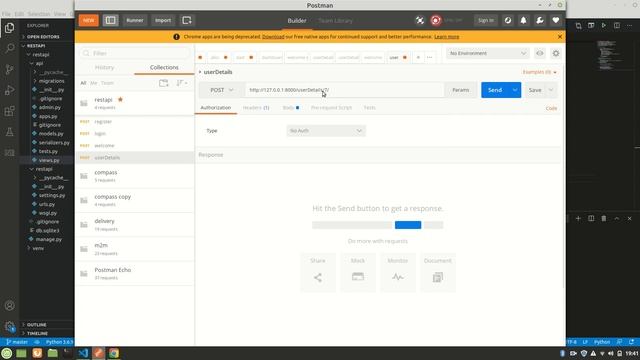Open manage environments gear icon
Viewport: 640px width, 360px height.
(x=556, y=53)
